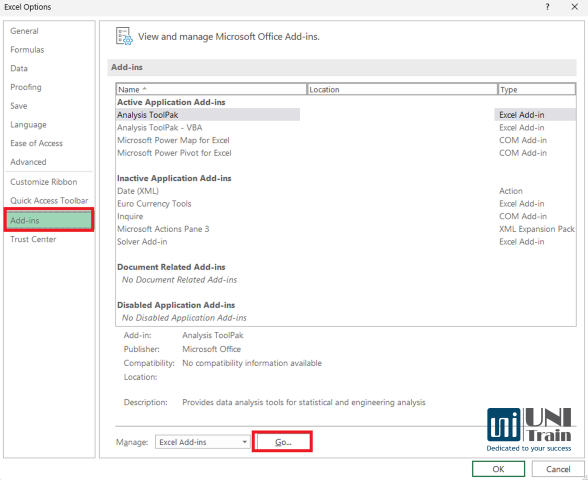Click the Action type cell
This screenshot has width=588, height=480.
tap(511, 191)
